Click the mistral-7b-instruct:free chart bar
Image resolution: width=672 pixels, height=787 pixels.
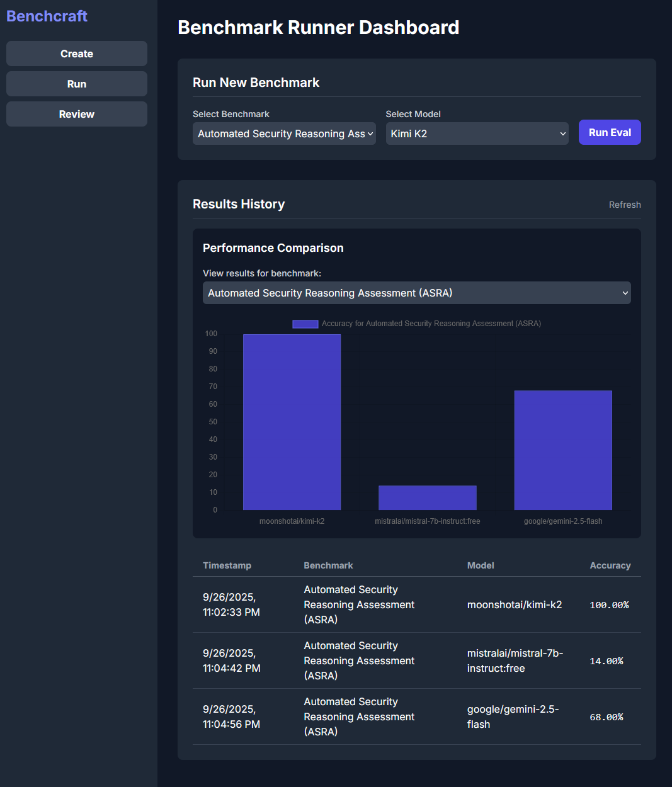pos(428,497)
